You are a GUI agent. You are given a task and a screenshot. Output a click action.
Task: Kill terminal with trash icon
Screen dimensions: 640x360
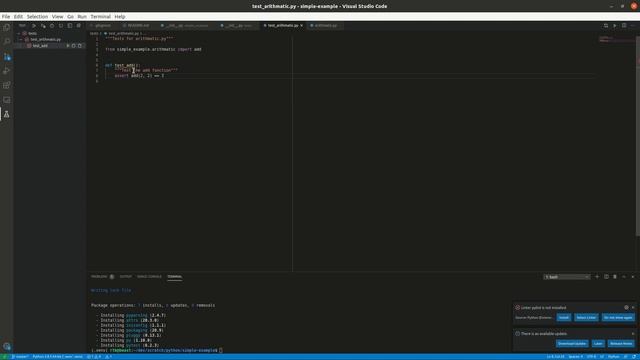click(x=615, y=277)
